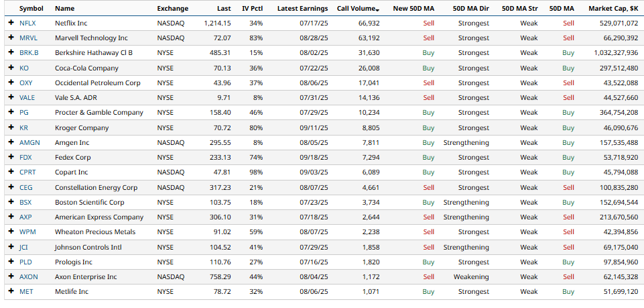Expand the CPRT row plus icon
Image resolution: width=644 pixels, height=308 pixels.
pyautogui.click(x=11, y=172)
